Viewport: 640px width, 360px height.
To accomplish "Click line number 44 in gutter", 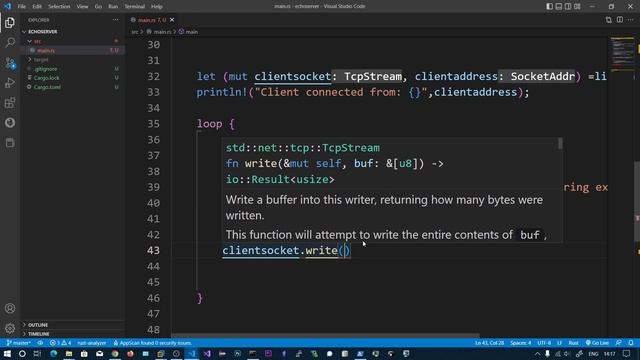I will (153, 266).
